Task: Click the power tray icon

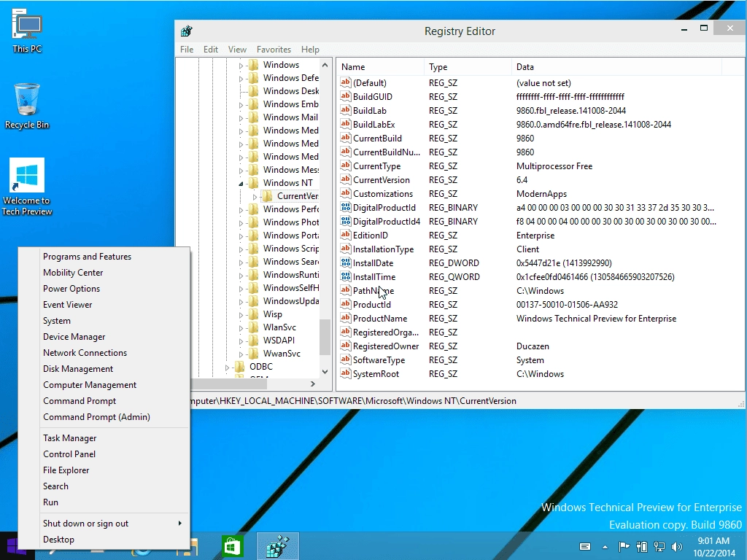Action: click(x=642, y=546)
